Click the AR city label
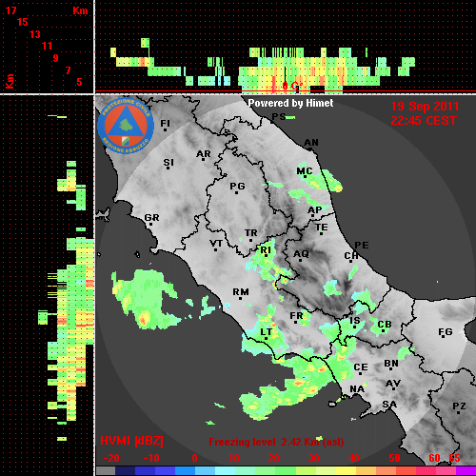The width and height of the screenshot is (476, 476). click(204, 154)
